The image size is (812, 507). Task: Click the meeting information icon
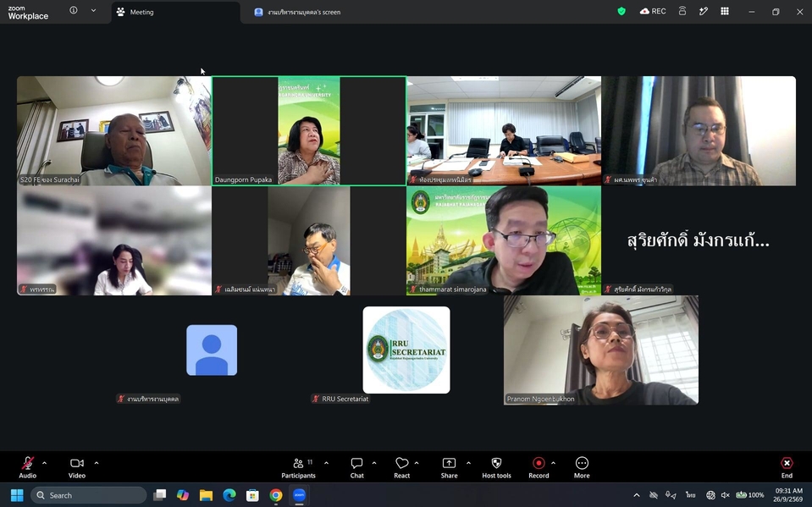click(x=74, y=10)
